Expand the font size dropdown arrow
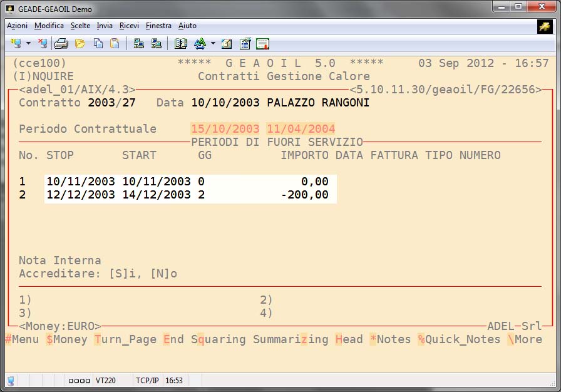 coord(213,43)
